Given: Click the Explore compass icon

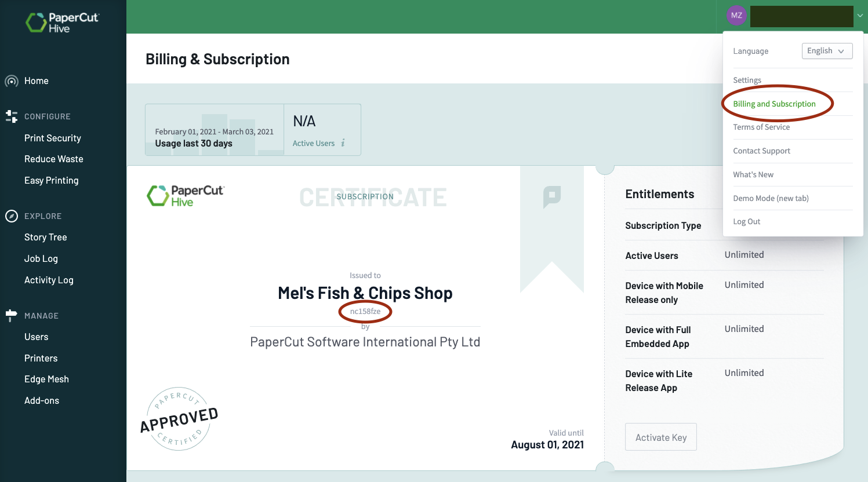Looking at the screenshot, I should tap(12, 216).
